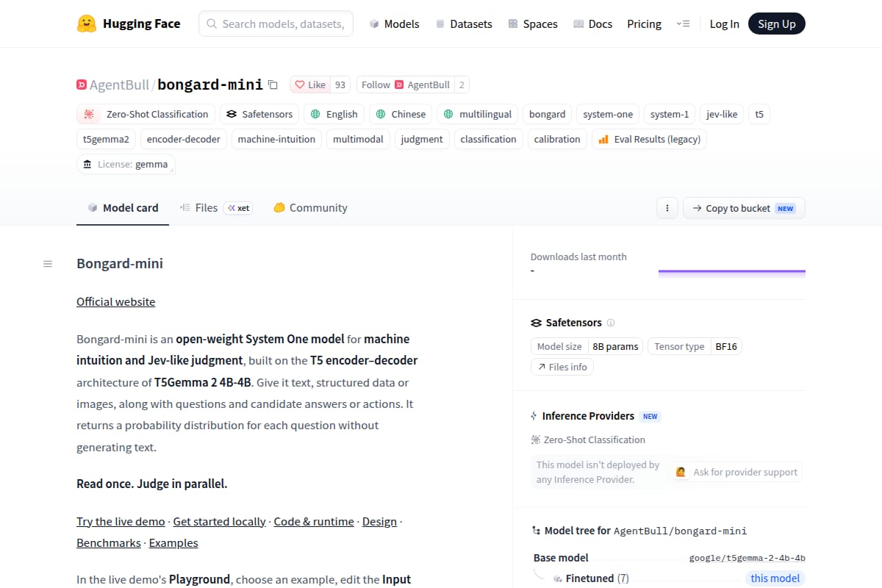Copy model name with the copy icon

273,85
